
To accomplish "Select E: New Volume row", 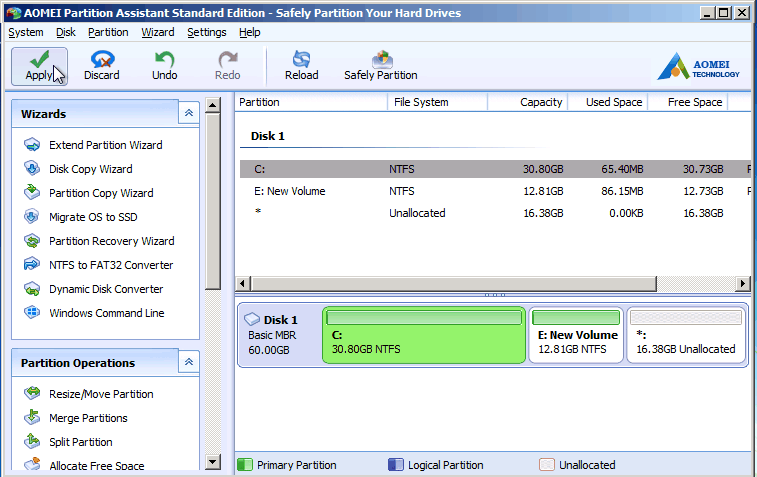I will click(495, 191).
